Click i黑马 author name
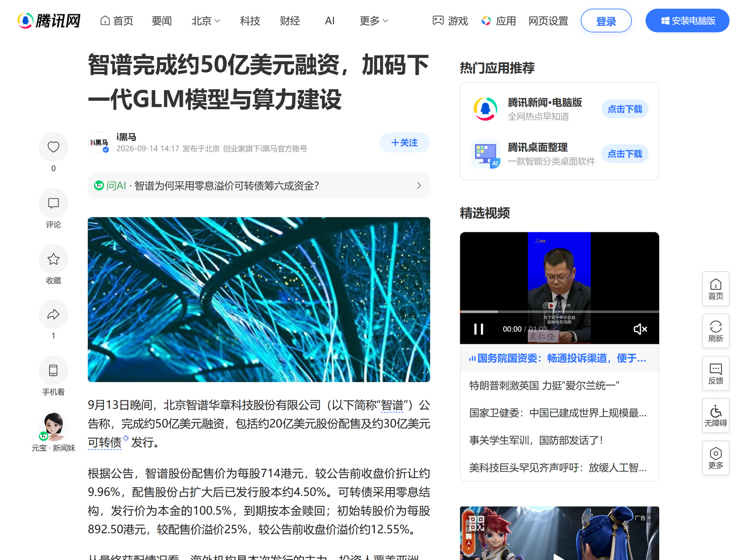This screenshot has height=560, width=747. [x=127, y=137]
